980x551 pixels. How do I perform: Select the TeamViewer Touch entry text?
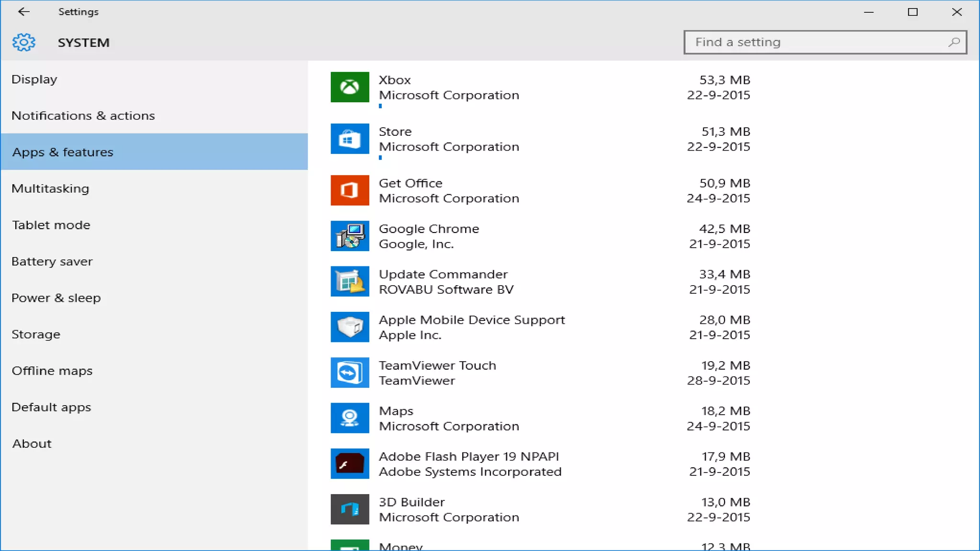(437, 365)
